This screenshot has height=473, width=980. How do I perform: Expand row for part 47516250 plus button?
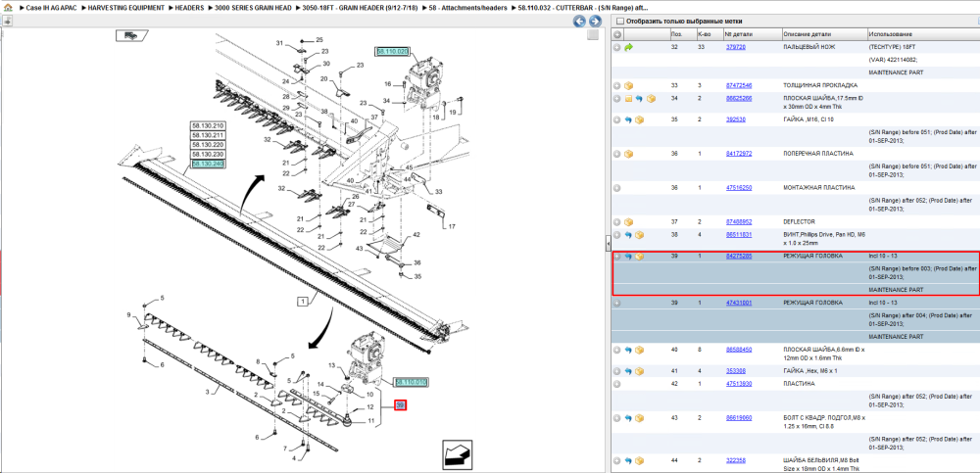[616, 187]
